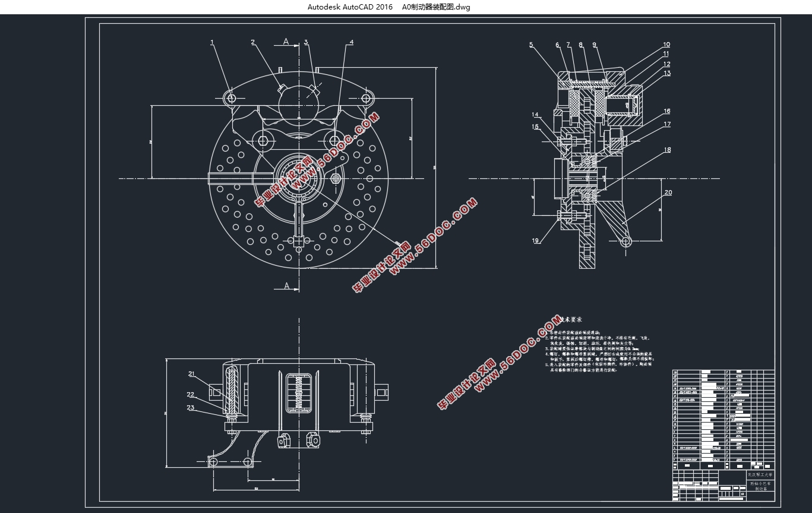Click part callout number 4 label
The width and height of the screenshot is (812, 513).
click(351, 42)
